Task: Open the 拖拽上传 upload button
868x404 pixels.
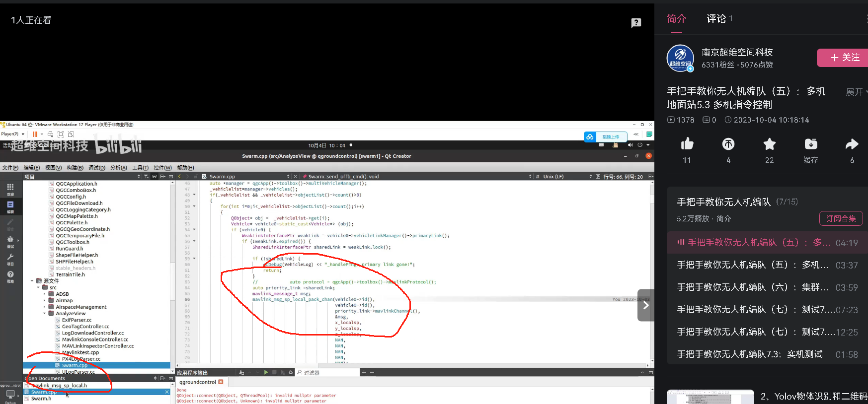Action: coord(605,137)
